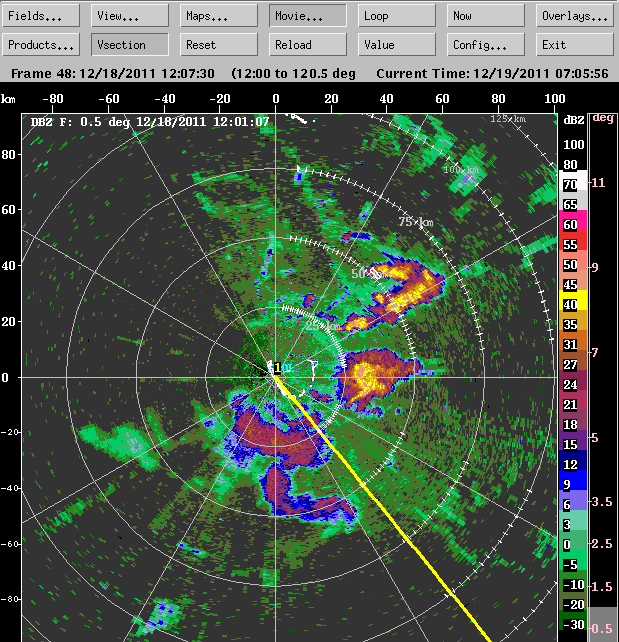Viewport: 619px width, 642px height.
Task: Select the 9 deg elevation tick
Action: click(x=595, y=267)
